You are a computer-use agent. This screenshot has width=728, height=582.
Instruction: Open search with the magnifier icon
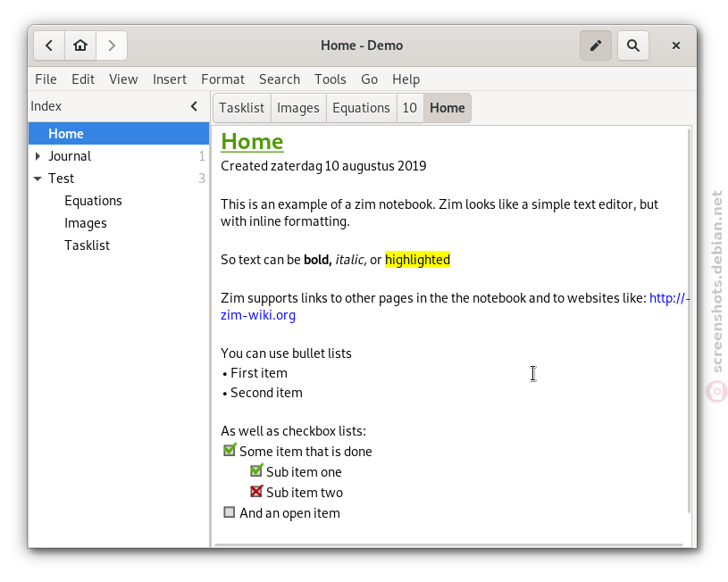[x=633, y=46]
